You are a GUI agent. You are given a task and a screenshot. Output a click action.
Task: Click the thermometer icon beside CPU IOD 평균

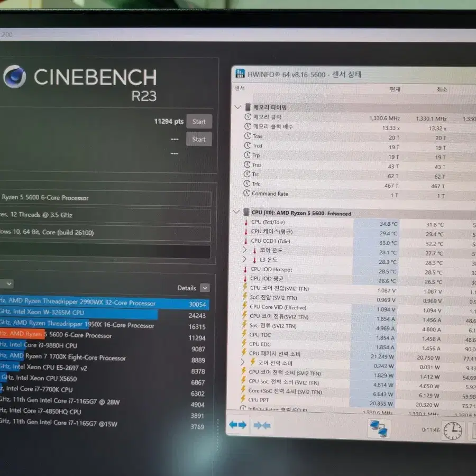[x=245, y=279]
